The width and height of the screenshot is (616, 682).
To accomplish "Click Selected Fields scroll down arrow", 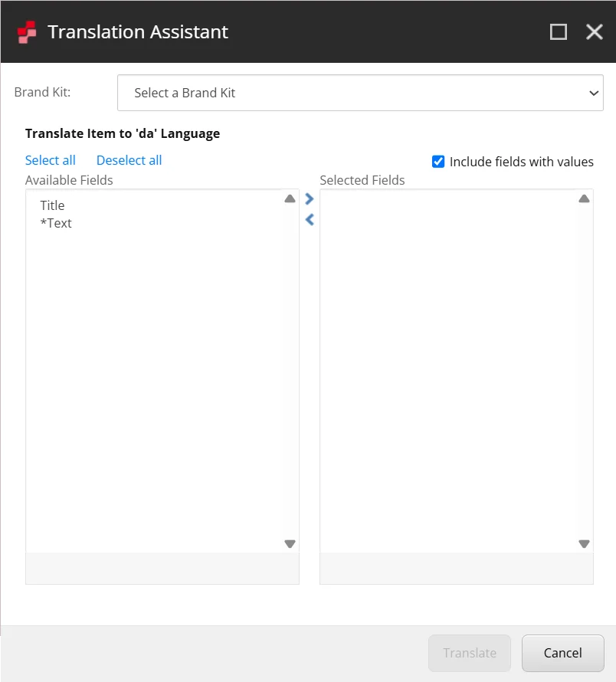I will pyautogui.click(x=584, y=544).
